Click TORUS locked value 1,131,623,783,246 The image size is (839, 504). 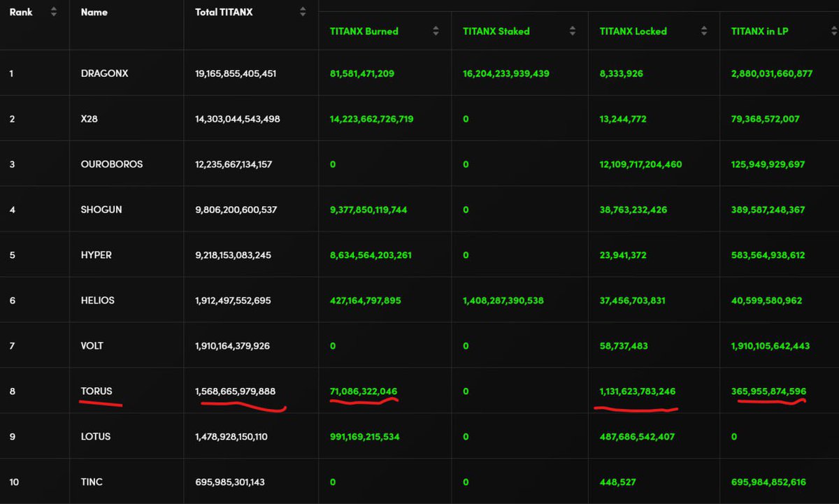[x=638, y=391]
